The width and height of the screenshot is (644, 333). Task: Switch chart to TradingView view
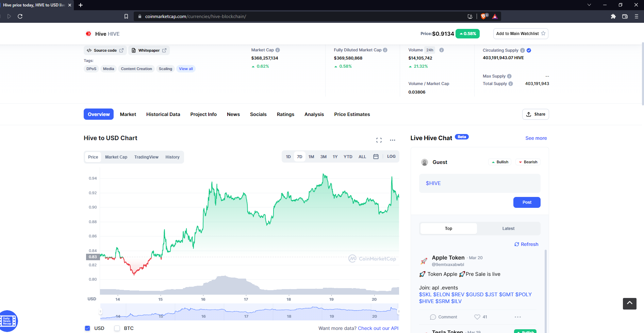click(146, 157)
